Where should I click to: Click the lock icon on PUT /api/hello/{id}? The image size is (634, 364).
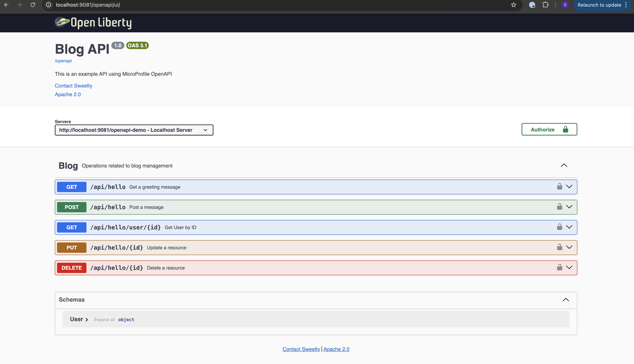[x=559, y=247]
